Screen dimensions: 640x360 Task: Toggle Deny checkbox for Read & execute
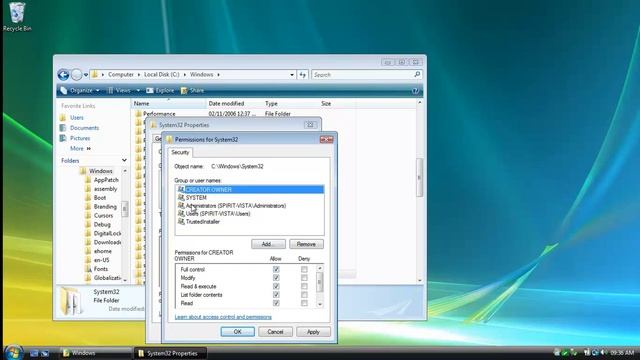304,287
